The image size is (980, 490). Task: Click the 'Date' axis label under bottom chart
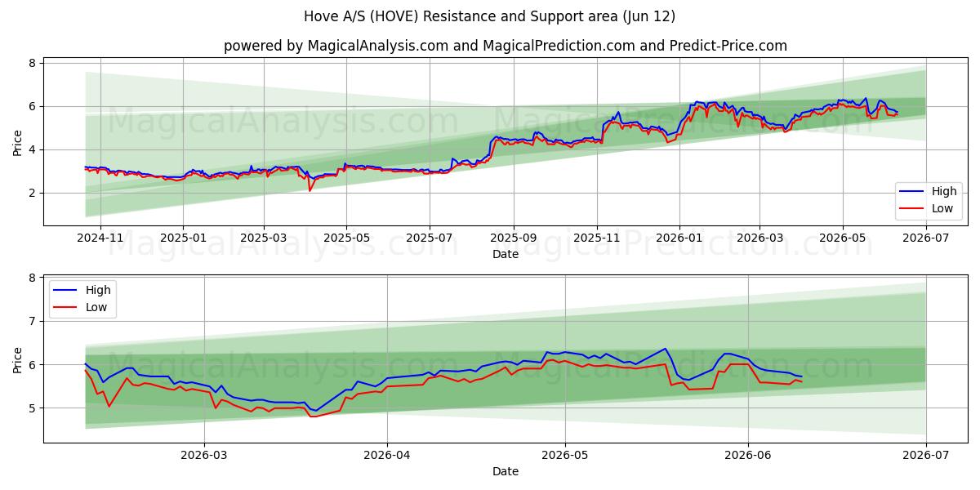coord(506,471)
